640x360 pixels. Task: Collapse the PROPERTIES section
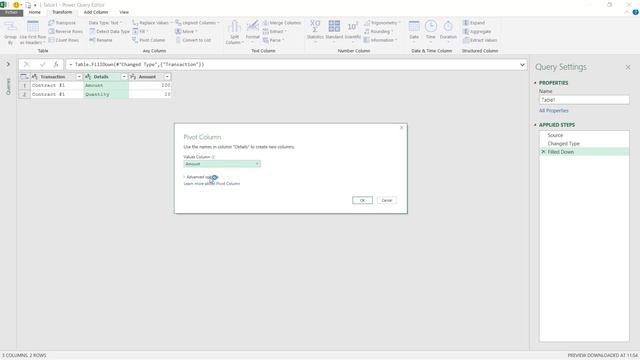click(535, 83)
